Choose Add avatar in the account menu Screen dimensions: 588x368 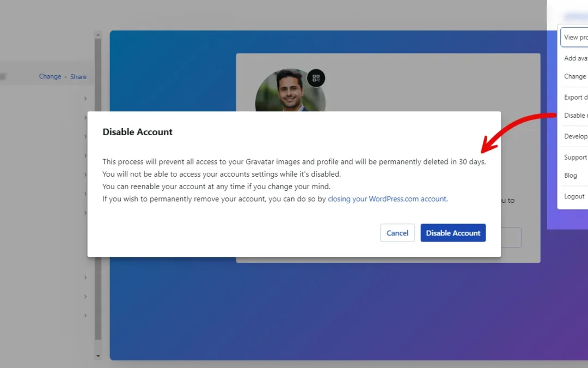click(x=575, y=58)
